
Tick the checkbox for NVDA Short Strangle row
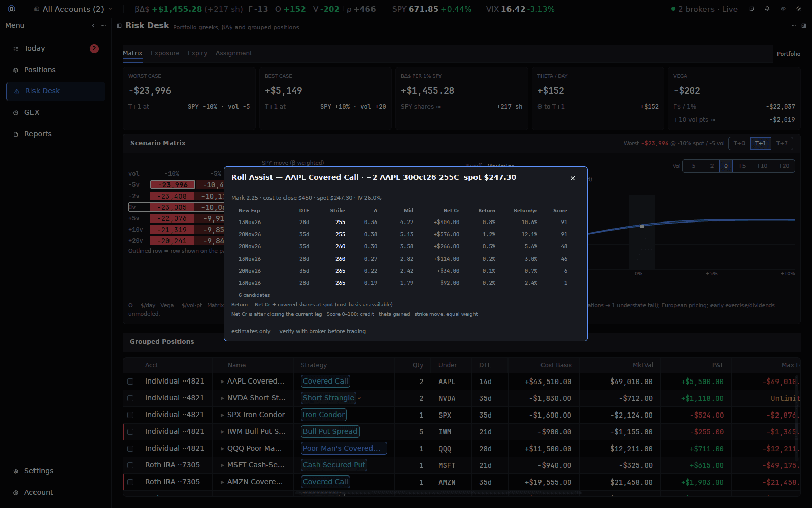point(130,398)
